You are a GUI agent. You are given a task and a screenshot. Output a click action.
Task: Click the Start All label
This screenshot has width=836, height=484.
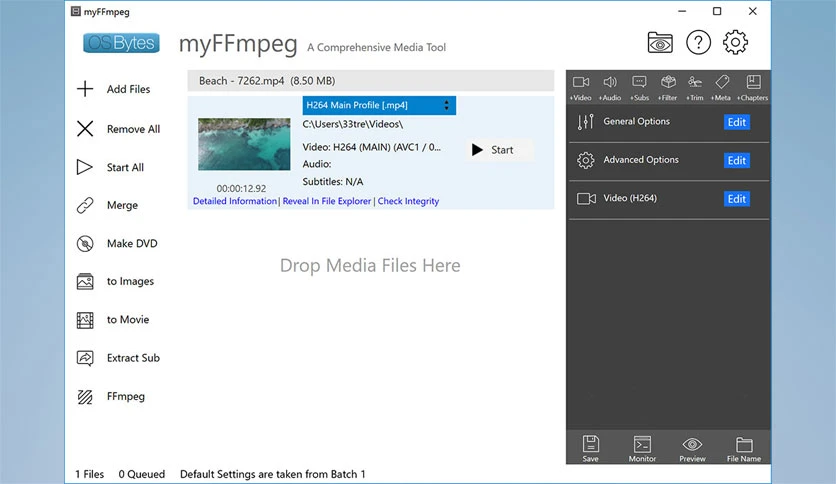click(125, 167)
